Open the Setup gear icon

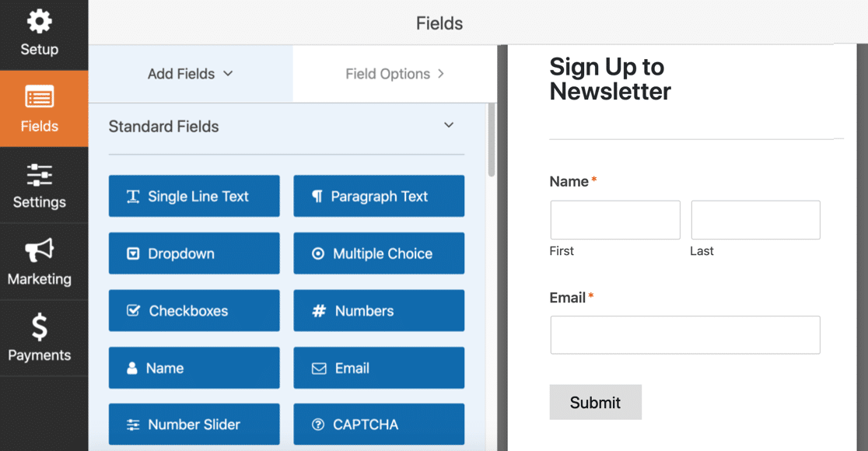pos(40,21)
